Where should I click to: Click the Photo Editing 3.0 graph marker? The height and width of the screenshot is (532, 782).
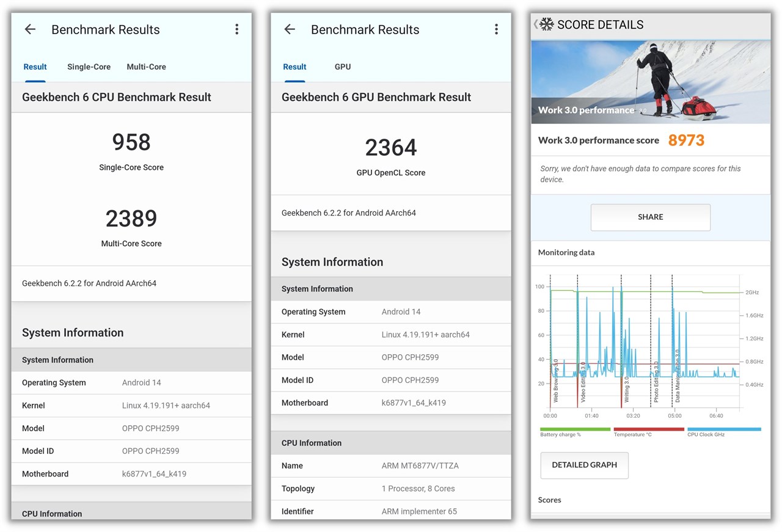(x=656, y=382)
